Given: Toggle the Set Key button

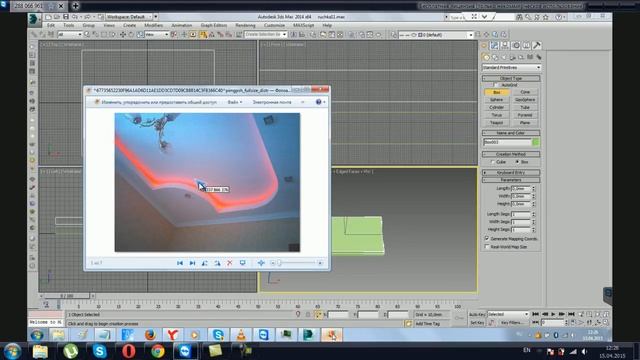Looking at the screenshot, I should [477, 322].
